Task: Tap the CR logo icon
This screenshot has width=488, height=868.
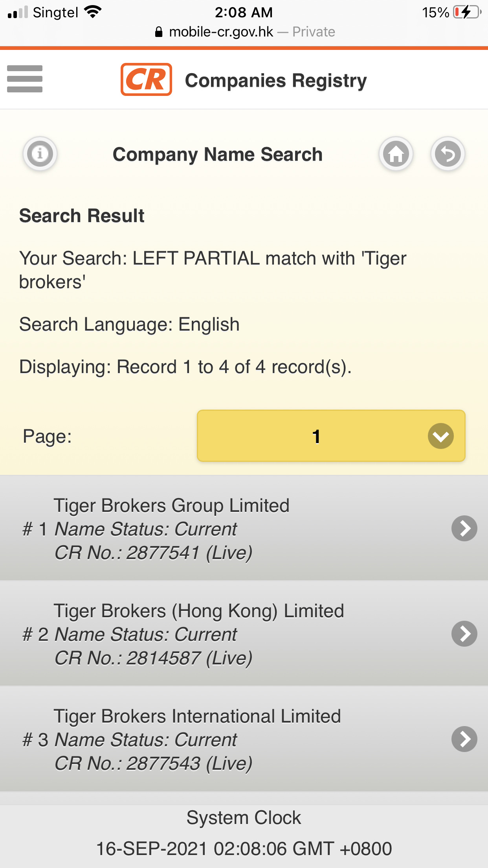Action: pos(146,79)
